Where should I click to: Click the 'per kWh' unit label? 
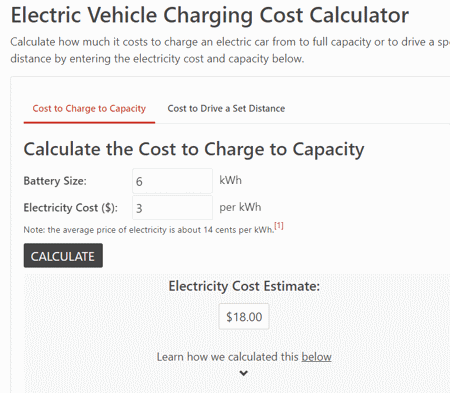coord(240,207)
